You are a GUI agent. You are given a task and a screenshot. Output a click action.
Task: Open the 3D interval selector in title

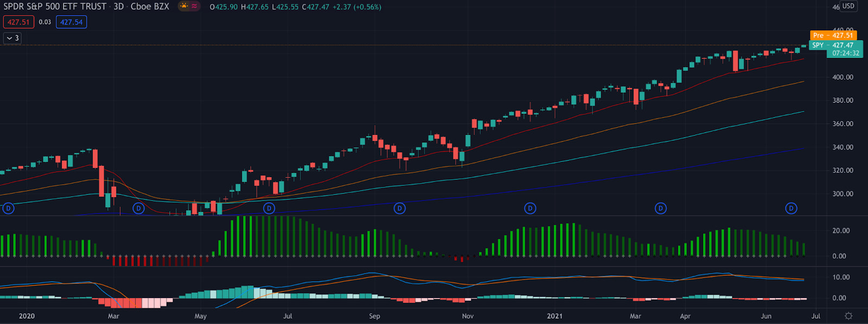point(118,7)
